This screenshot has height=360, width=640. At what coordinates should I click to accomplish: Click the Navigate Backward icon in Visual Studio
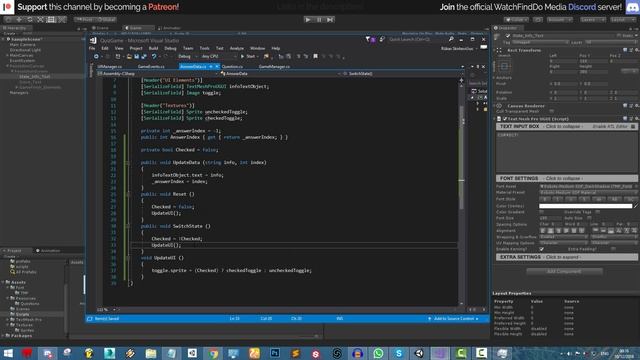pos(96,56)
